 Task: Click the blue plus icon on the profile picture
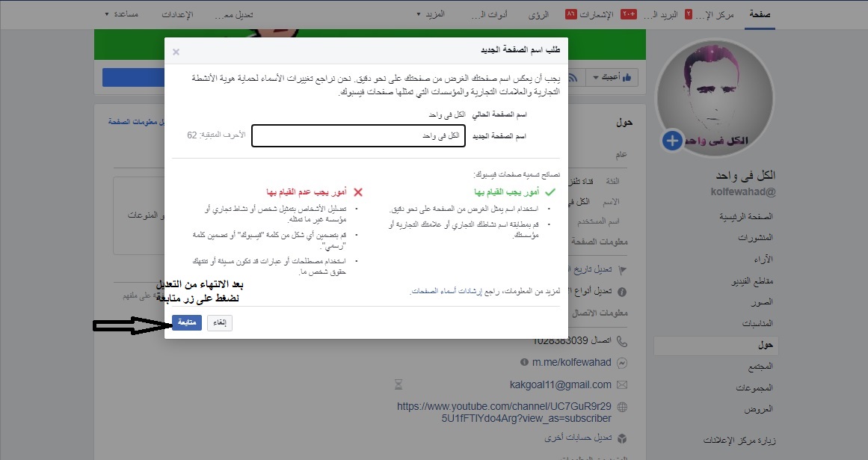pos(671,141)
